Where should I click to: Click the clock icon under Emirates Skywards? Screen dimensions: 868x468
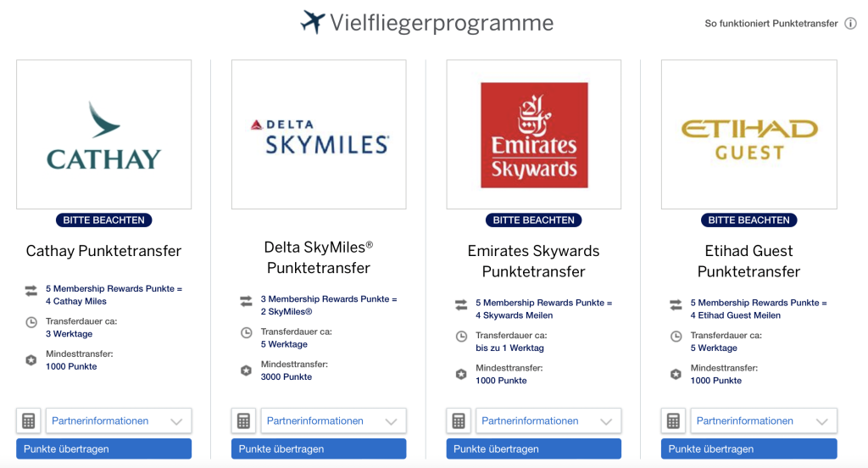(461, 337)
